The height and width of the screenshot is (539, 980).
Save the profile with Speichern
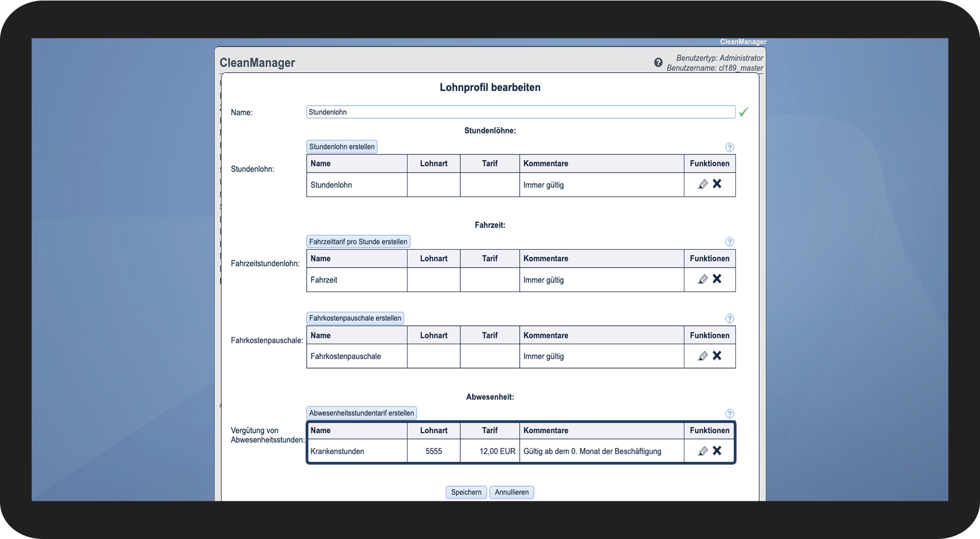point(466,492)
